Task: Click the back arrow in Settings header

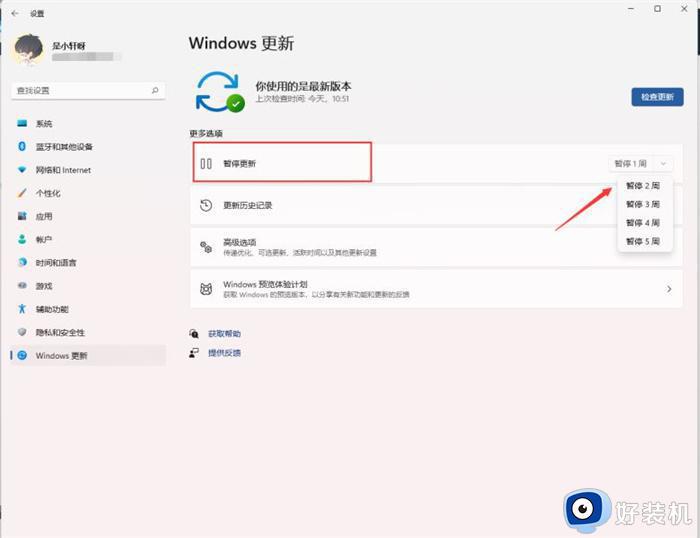Action: pyautogui.click(x=15, y=13)
